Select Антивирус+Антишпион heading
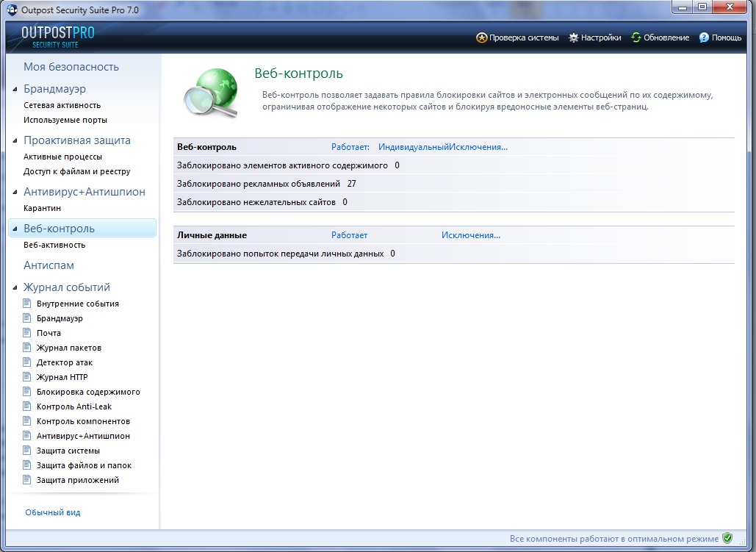Viewport: 756px width, 552px height. tap(84, 192)
